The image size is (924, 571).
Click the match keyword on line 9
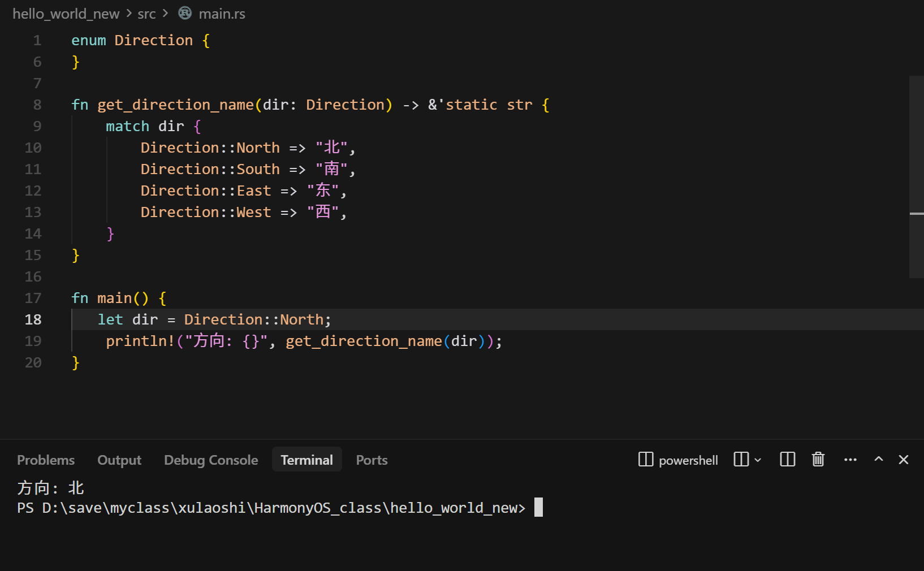pos(128,126)
